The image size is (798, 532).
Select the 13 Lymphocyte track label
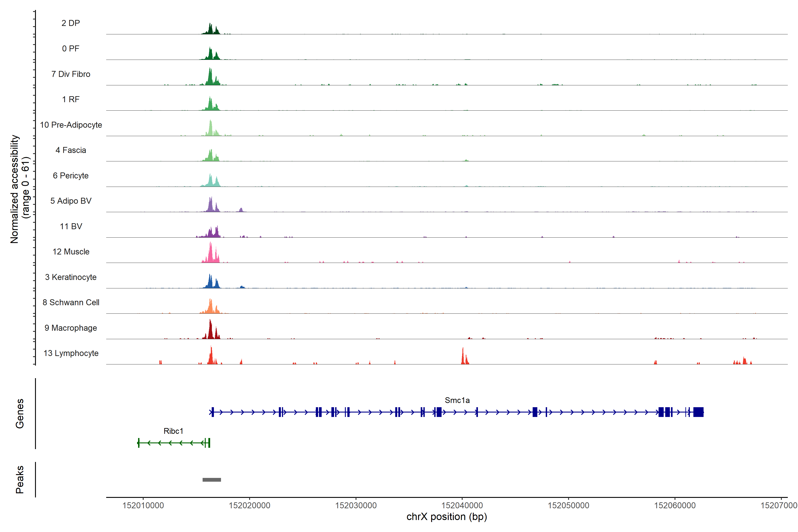point(70,353)
